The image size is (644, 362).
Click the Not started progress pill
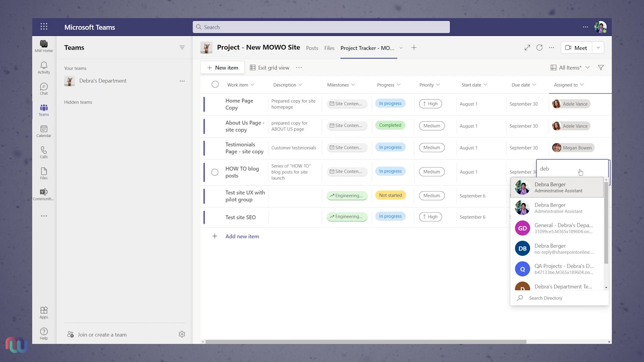(x=390, y=195)
